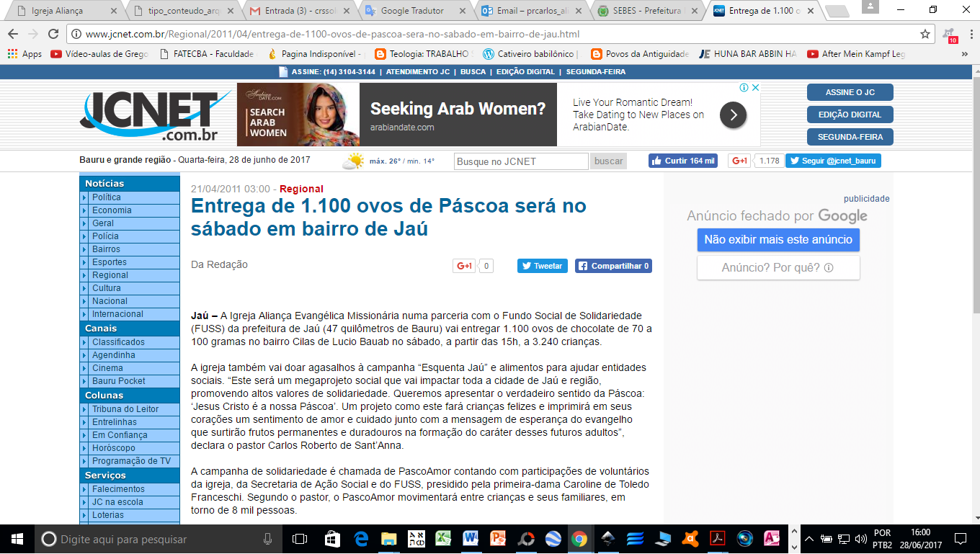
Task: Click the ASSINE O JC button
Action: 850,92
